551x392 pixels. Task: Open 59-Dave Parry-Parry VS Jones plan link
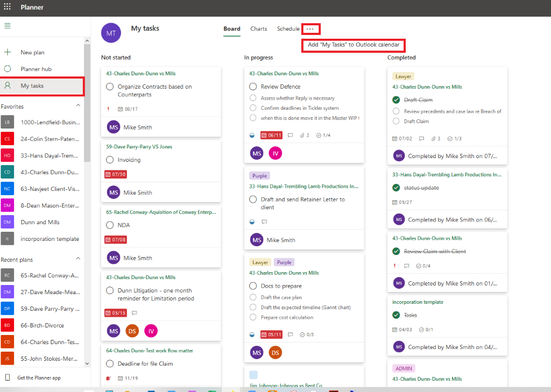click(x=139, y=147)
